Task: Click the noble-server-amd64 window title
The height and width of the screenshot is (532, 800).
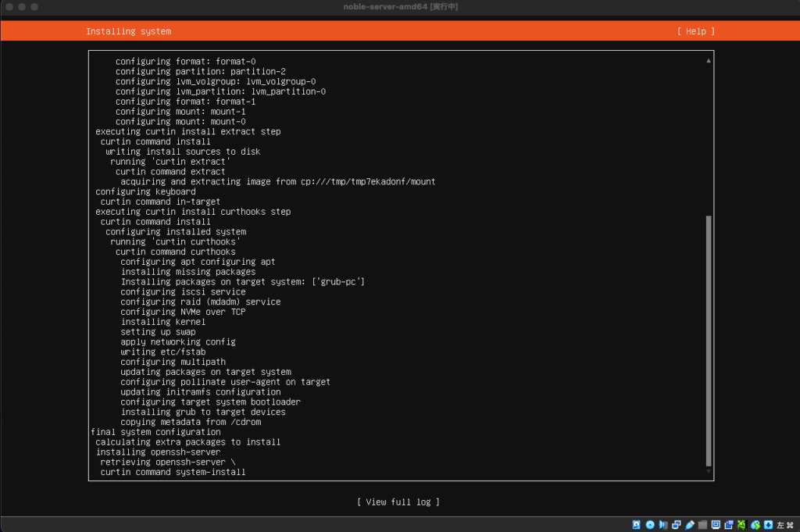Action: click(x=400, y=6)
